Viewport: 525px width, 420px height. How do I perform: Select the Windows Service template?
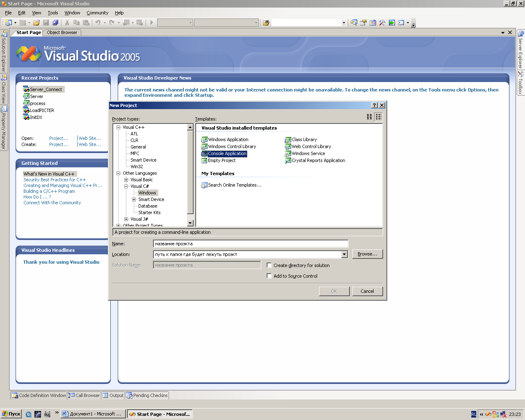pos(305,153)
